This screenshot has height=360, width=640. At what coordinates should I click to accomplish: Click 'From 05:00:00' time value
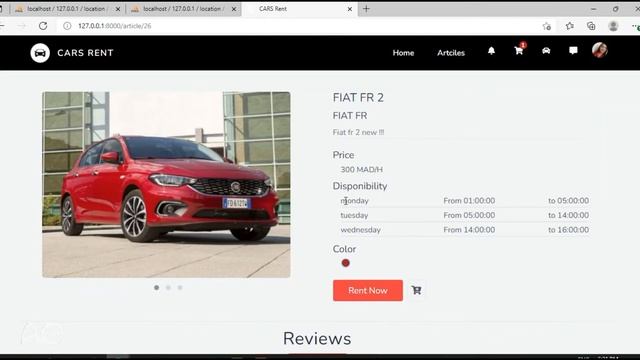(x=469, y=215)
